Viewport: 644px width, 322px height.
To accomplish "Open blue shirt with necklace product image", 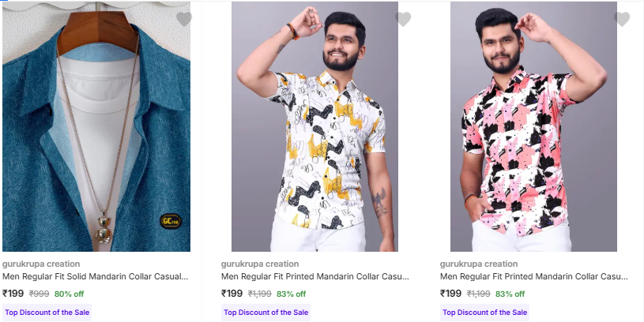I will [x=96, y=126].
